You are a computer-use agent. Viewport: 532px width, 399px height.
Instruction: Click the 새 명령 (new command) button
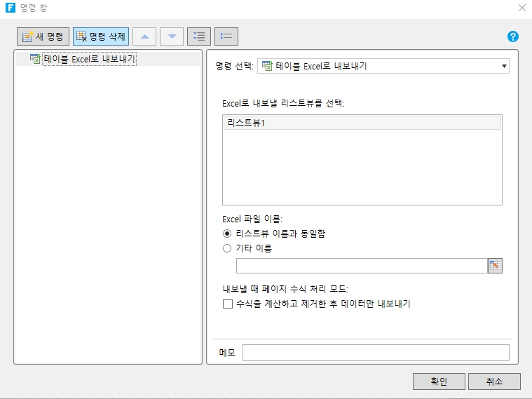43,36
